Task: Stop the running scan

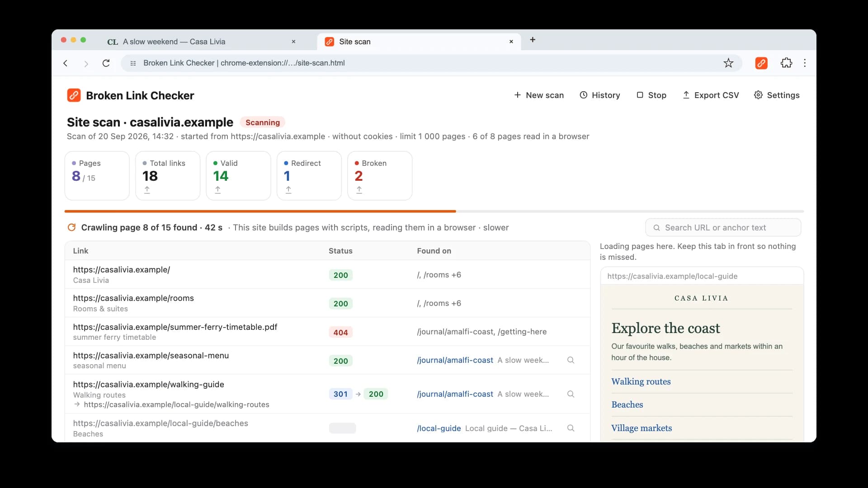Action: [x=651, y=95]
